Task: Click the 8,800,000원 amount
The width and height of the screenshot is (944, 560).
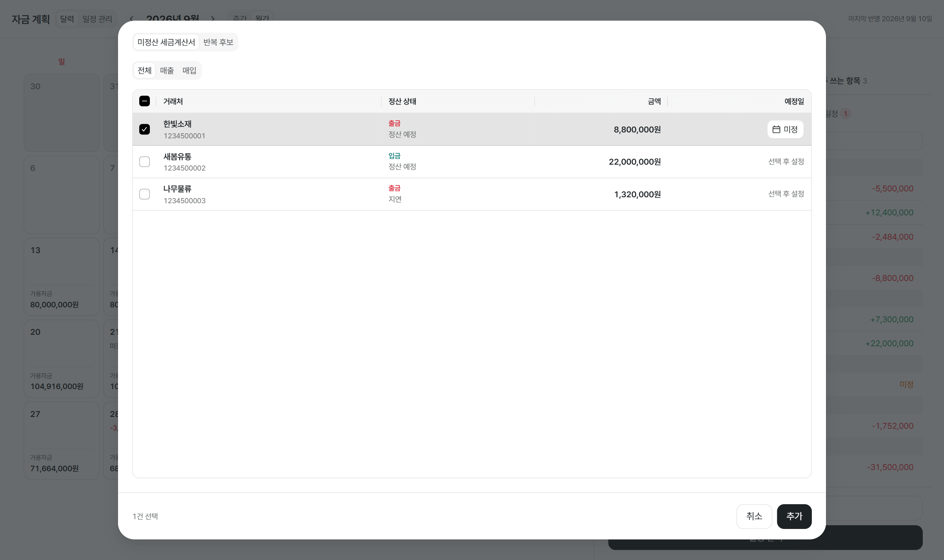Action: (x=637, y=129)
